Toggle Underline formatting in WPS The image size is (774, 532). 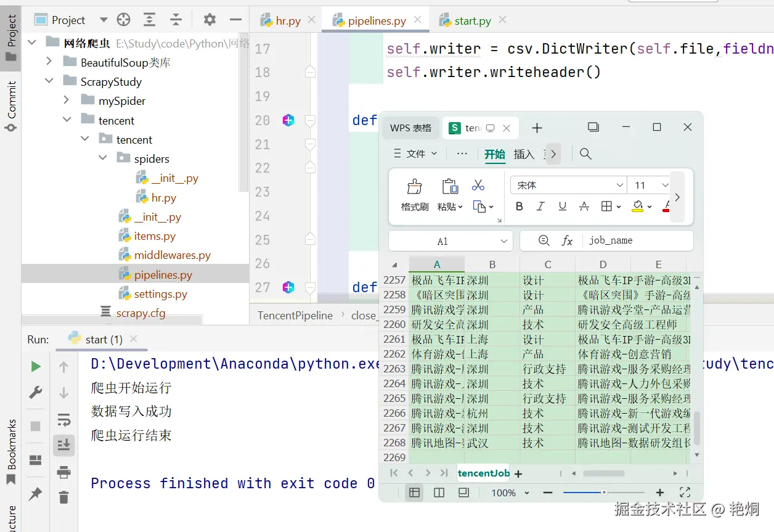coord(562,207)
